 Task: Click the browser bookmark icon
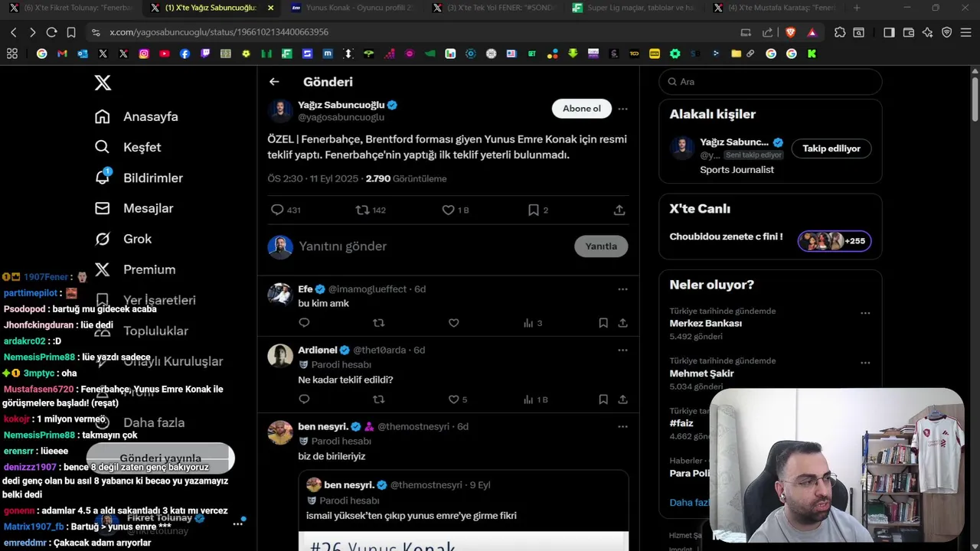point(71,32)
